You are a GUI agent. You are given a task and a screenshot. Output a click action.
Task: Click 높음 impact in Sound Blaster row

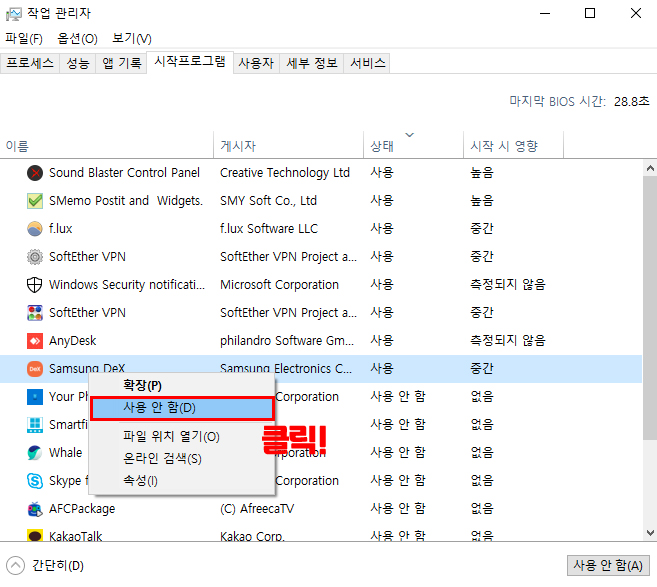[482, 173]
